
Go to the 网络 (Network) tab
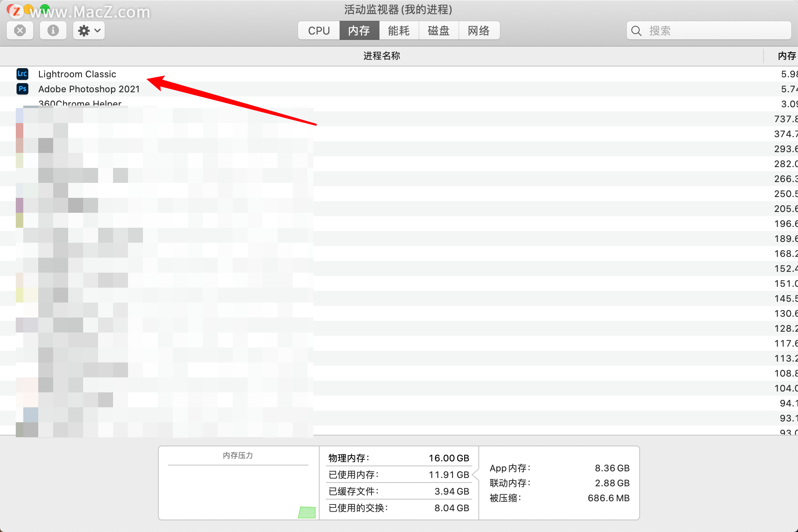pyautogui.click(x=479, y=31)
